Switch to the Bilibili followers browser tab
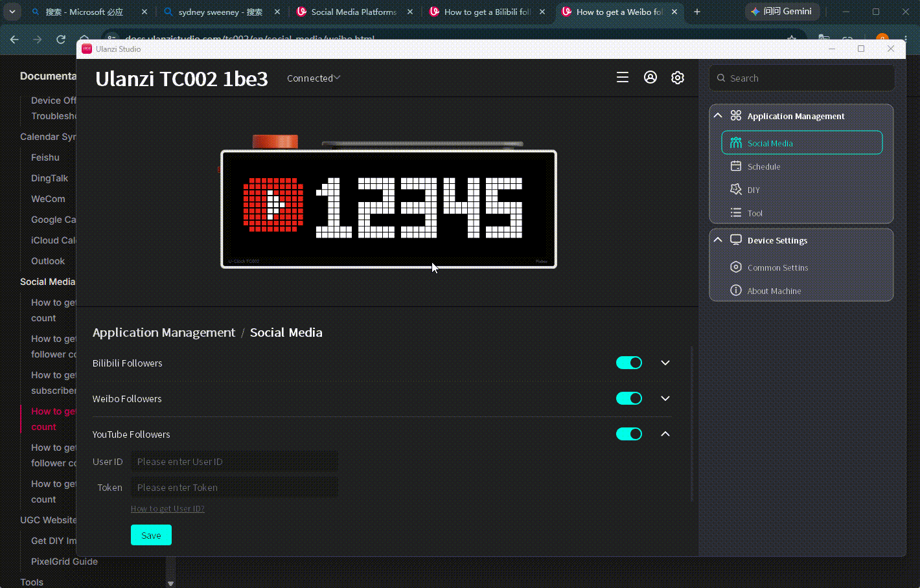920x588 pixels. 487,12
